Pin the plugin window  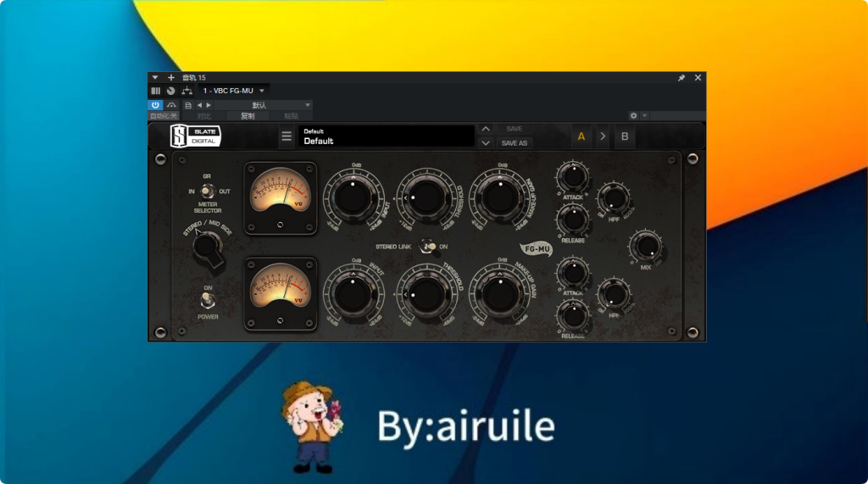(x=682, y=77)
